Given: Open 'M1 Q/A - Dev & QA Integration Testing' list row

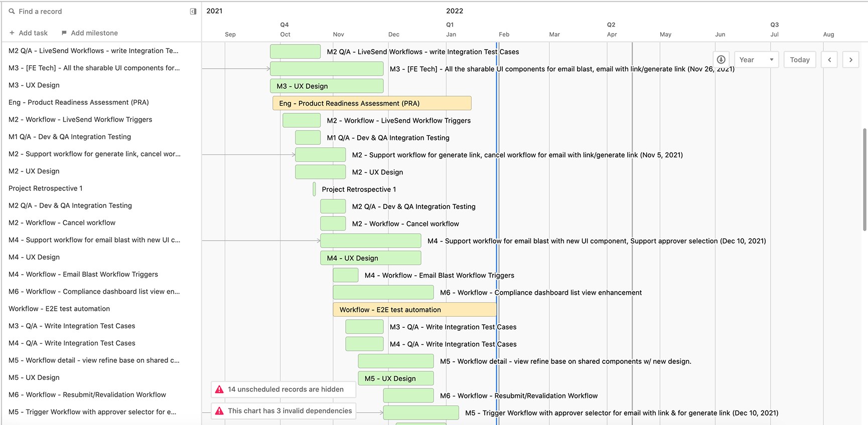Looking at the screenshot, I should 101,136.
